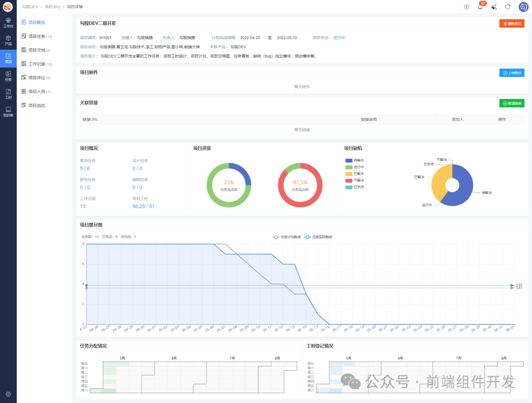This screenshot has height=403, width=532.
Task: Click the yellow 已解决 slice of the defect pie
Action: [440, 181]
